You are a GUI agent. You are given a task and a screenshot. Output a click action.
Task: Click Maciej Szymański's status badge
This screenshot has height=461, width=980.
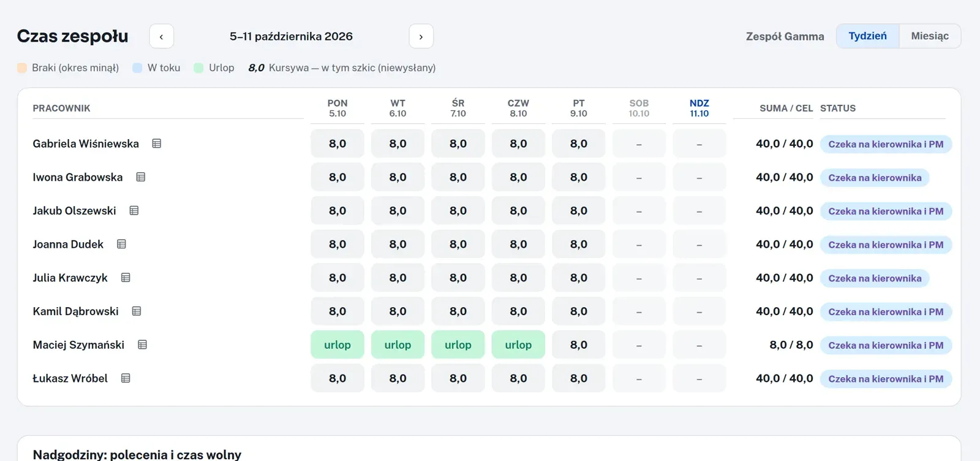tap(886, 345)
